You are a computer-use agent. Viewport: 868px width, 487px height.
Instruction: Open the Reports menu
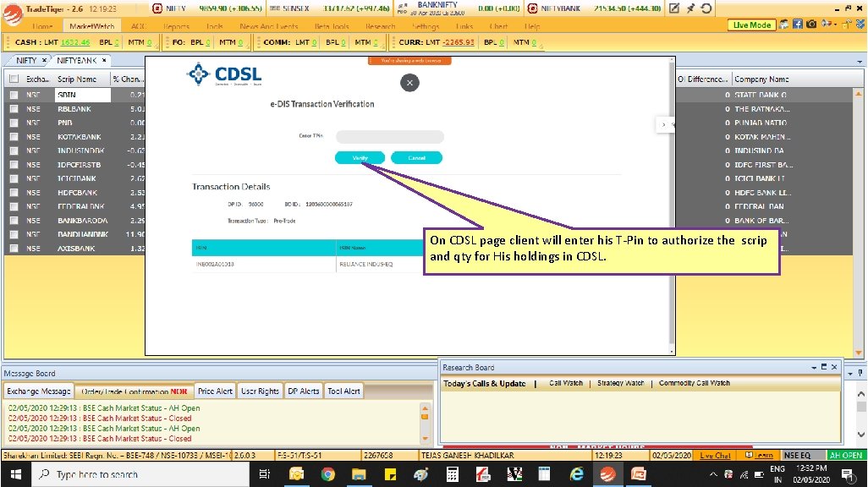pyautogui.click(x=176, y=26)
